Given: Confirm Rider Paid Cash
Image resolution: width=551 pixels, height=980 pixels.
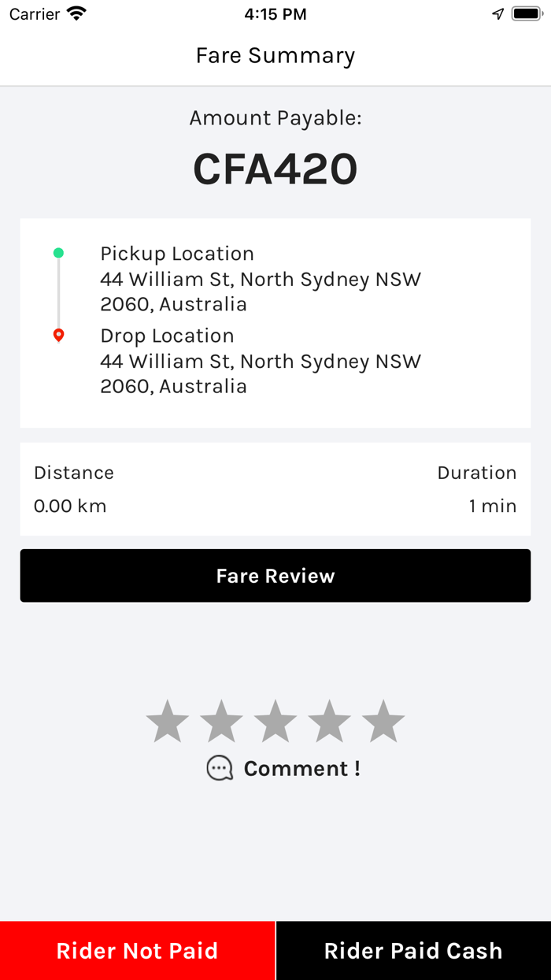Looking at the screenshot, I should click(412, 950).
